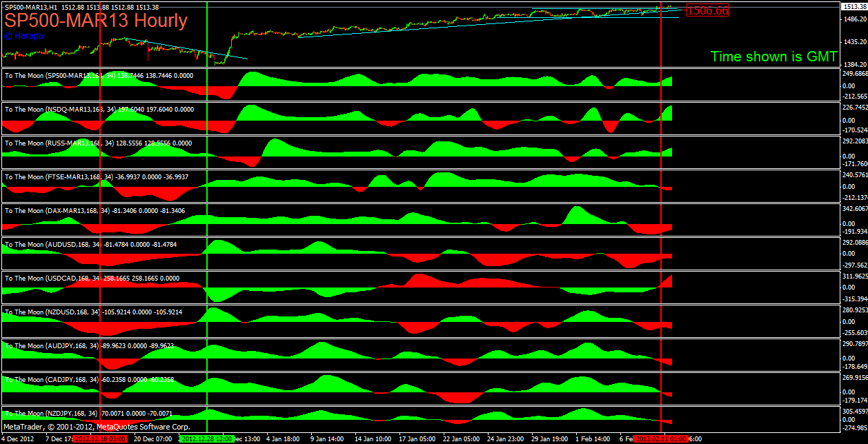The width and height of the screenshot is (868, 444).
Task: Select the To The Moon AUDUSD indicator label
Action: point(90,244)
